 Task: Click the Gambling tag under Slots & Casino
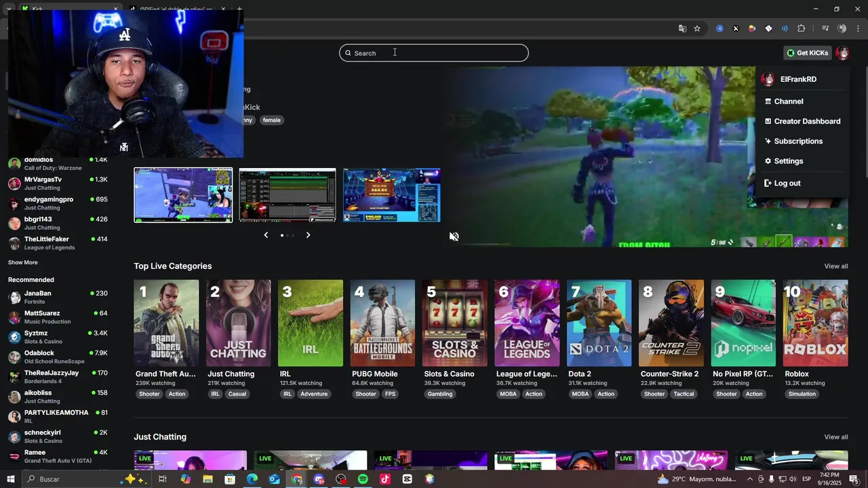click(x=440, y=394)
